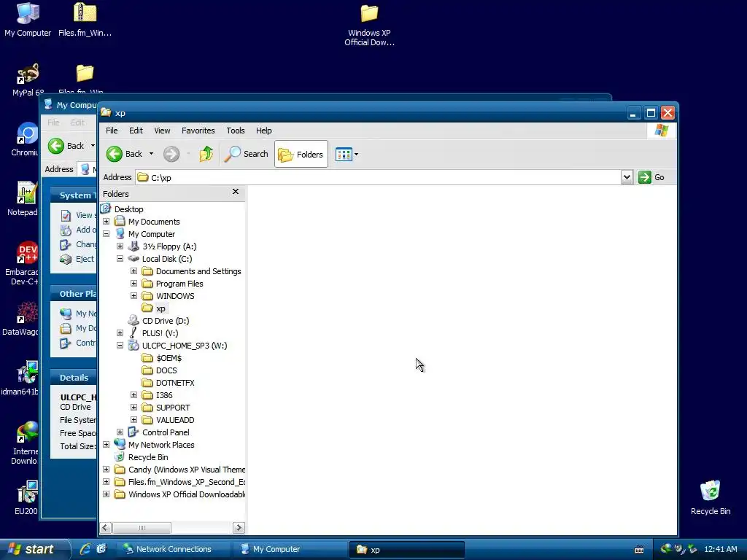The width and height of the screenshot is (747, 560).
Task: Expand Documents and Settings folder node
Action: (134, 271)
